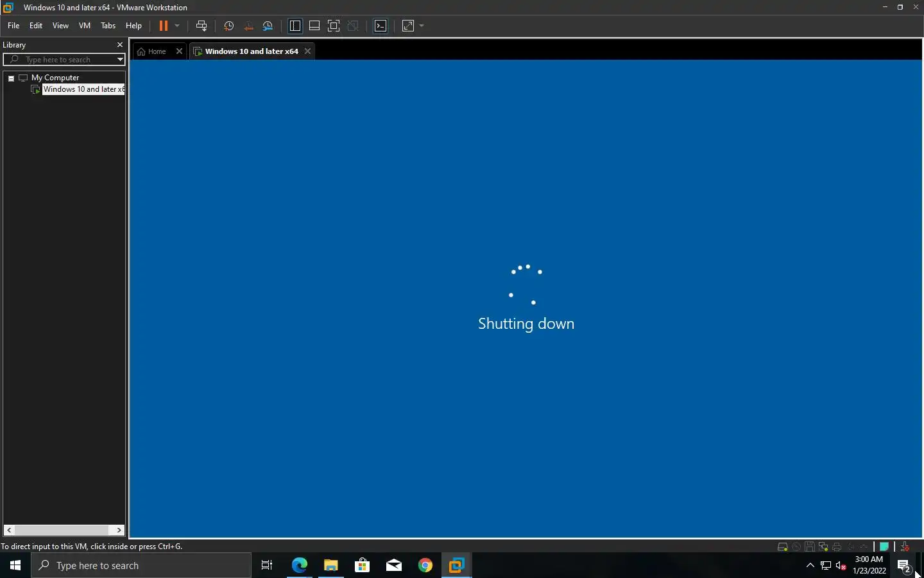Open the Edit menu
The image size is (924, 578).
point(36,26)
